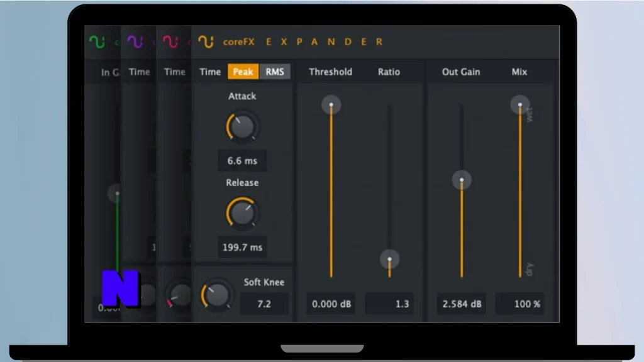Click the coreFX EXPANDER title text
The image size is (644, 362).
(303, 42)
